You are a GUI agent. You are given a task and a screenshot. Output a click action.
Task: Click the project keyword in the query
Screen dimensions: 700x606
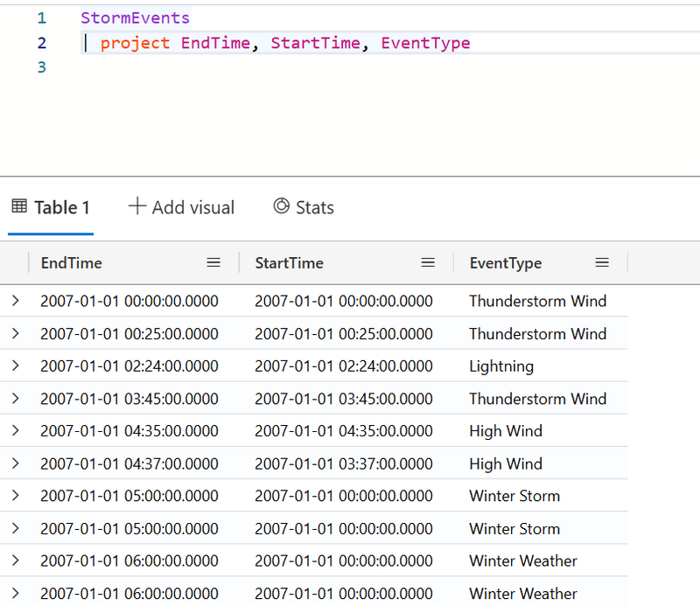point(135,44)
